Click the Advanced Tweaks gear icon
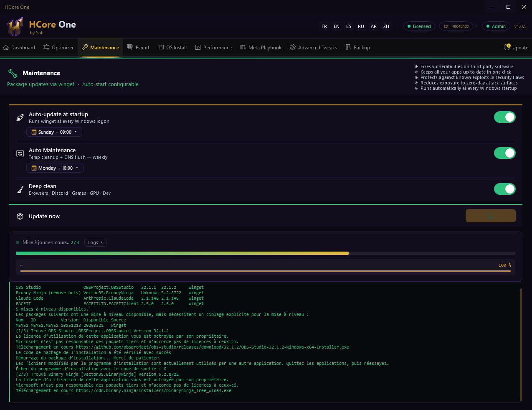532x410 pixels. click(x=293, y=47)
